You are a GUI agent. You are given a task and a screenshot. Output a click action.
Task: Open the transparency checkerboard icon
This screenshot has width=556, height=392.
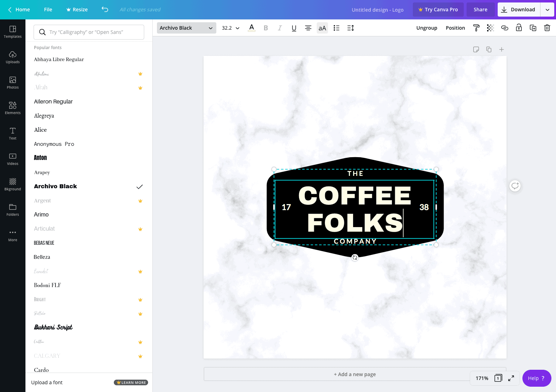click(490, 28)
